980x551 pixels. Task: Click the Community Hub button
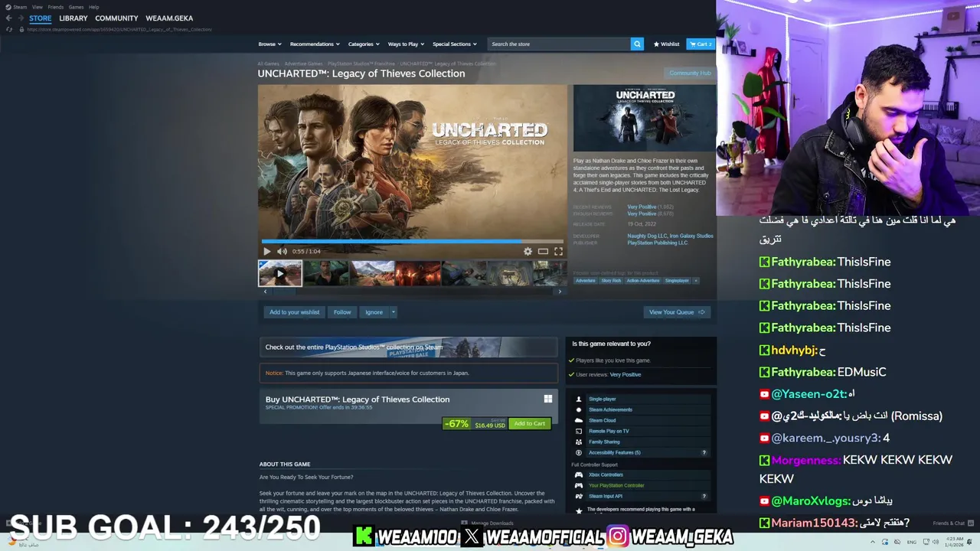(x=690, y=73)
